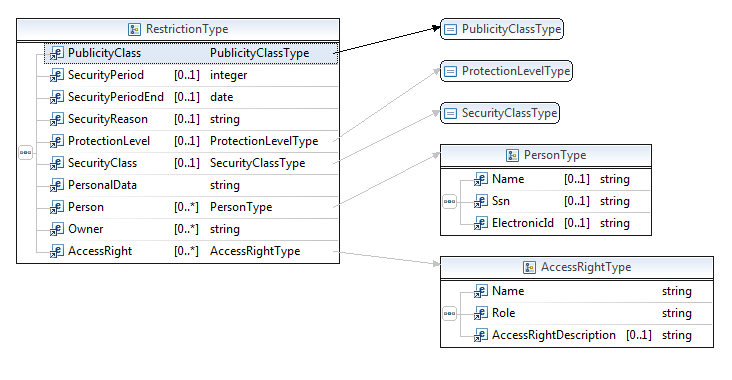Click the ProtectionLevelType type in ProtectionLevel row
Image resolution: width=732 pixels, height=380 pixels.
click(x=264, y=141)
